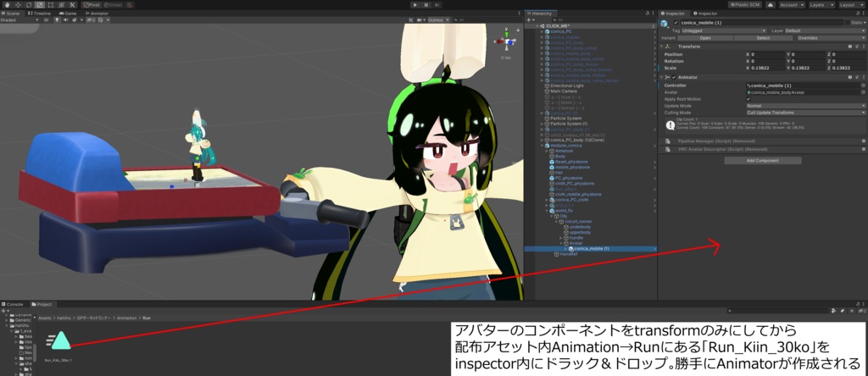Viewport: 868px width, 376px height.
Task: Open the world_fix prefab arrow
Action: (x=655, y=211)
